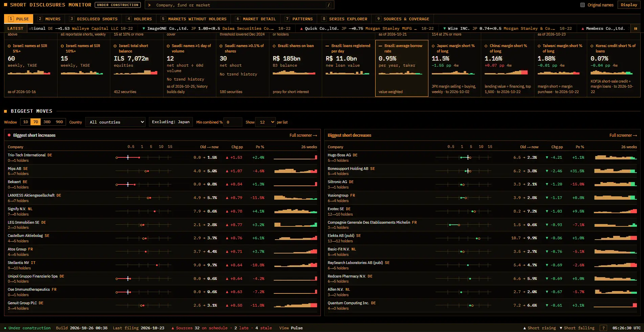Select Stellantis NV row
This screenshot has width=644, height=332.
coord(162,265)
